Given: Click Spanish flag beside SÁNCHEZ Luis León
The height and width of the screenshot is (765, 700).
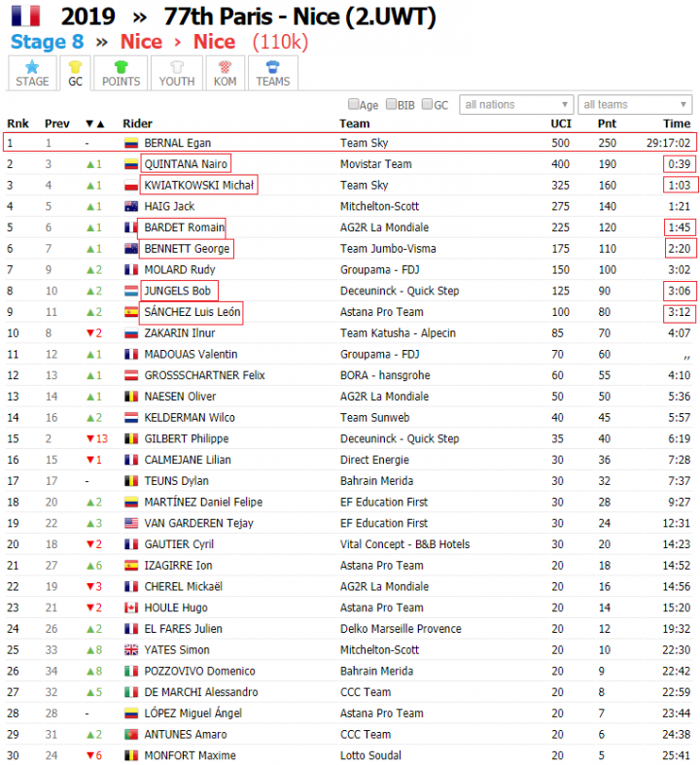Looking at the screenshot, I should coord(130,312).
